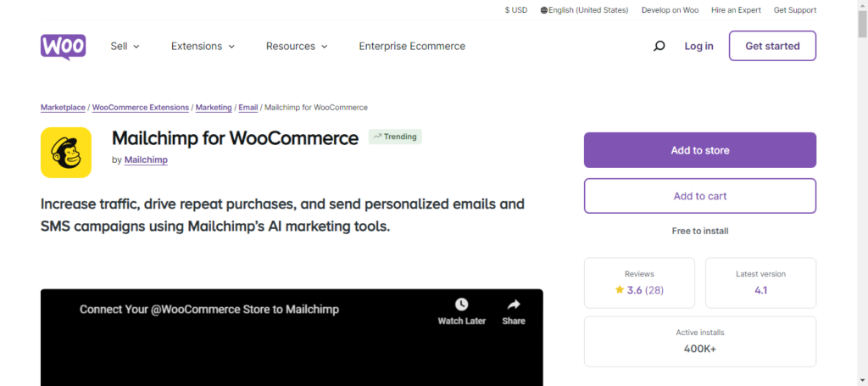Follow the Mailchimp author link
The width and height of the screenshot is (868, 386).
(x=146, y=159)
